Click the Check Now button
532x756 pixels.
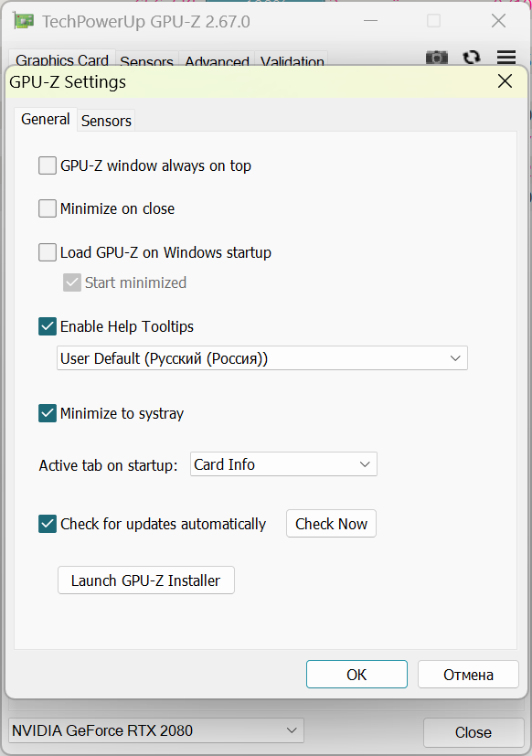(331, 524)
